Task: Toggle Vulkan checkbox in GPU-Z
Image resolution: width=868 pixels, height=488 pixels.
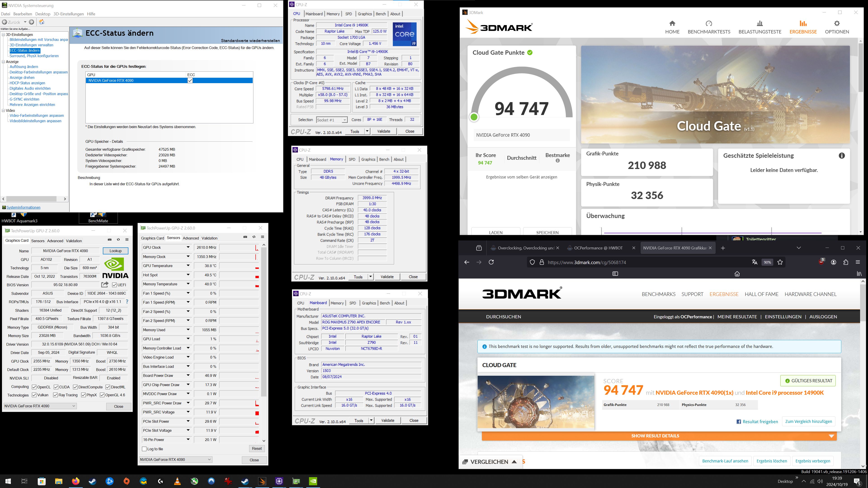Action: (x=34, y=395)
